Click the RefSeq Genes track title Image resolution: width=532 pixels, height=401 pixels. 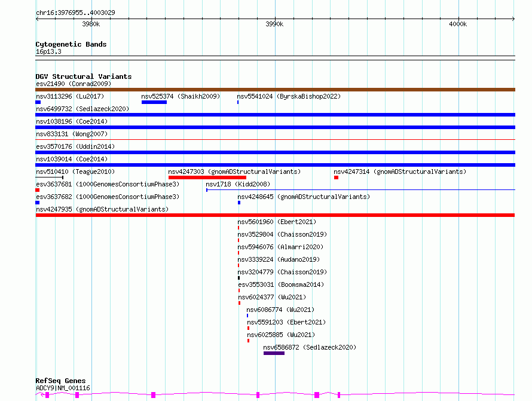[x=60, y=381]
